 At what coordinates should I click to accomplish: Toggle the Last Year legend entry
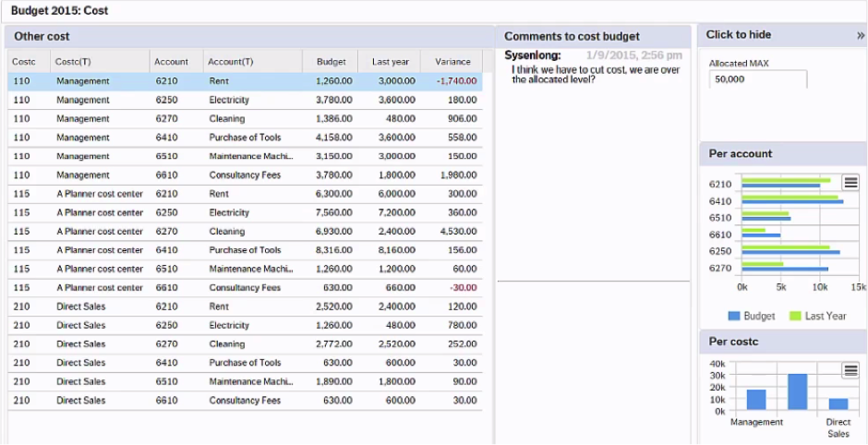point(817,316)
